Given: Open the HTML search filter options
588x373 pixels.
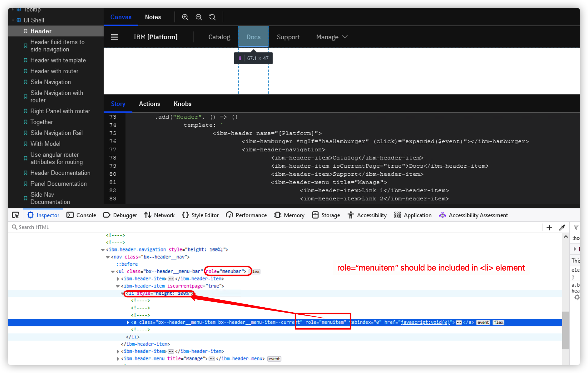Looking at the screenshot, I should click(x=576, y=227).
